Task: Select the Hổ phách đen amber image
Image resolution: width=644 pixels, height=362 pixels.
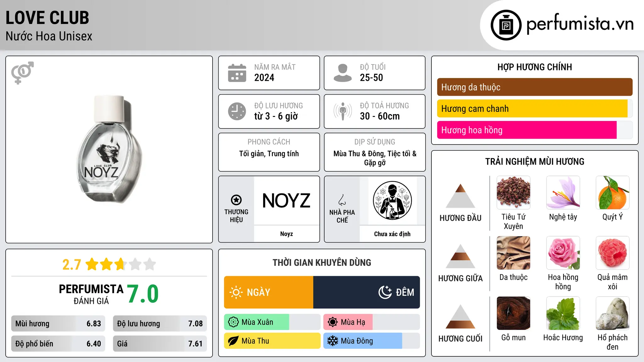Action: point(613,313)
